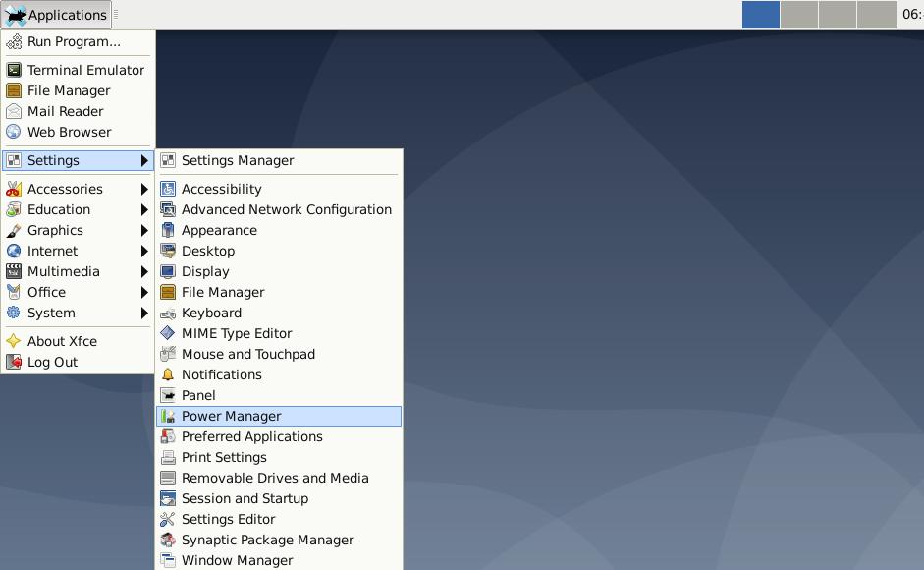Image resolution: width=924 pixels, height=570 pixels.
Task: Open Appearance settings icon
Action: [168, 230]
